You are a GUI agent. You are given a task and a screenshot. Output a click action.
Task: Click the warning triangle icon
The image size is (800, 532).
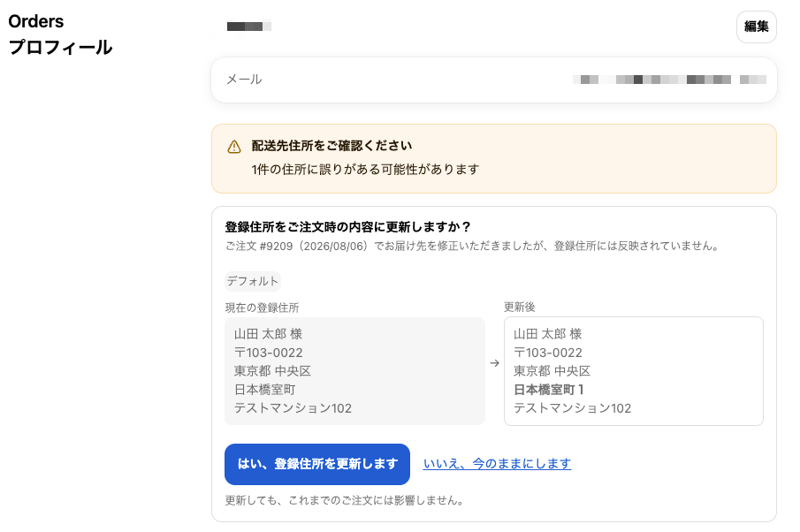234,147
